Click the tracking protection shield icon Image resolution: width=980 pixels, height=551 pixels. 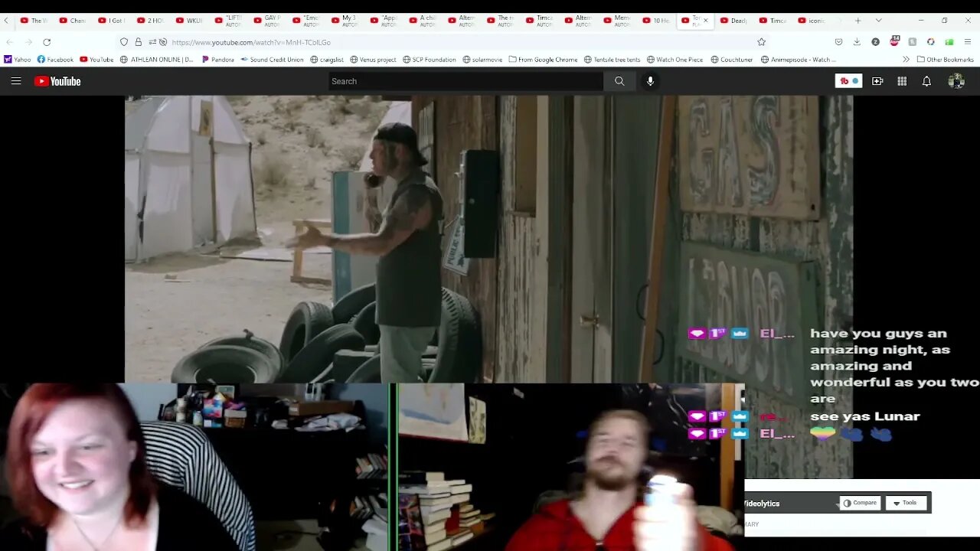pos(124,42)
